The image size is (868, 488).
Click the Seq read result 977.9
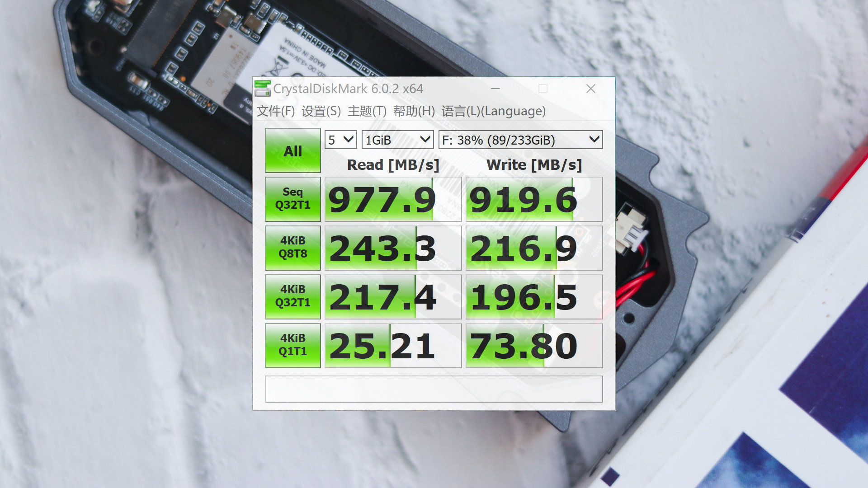[x=393, y=199]
